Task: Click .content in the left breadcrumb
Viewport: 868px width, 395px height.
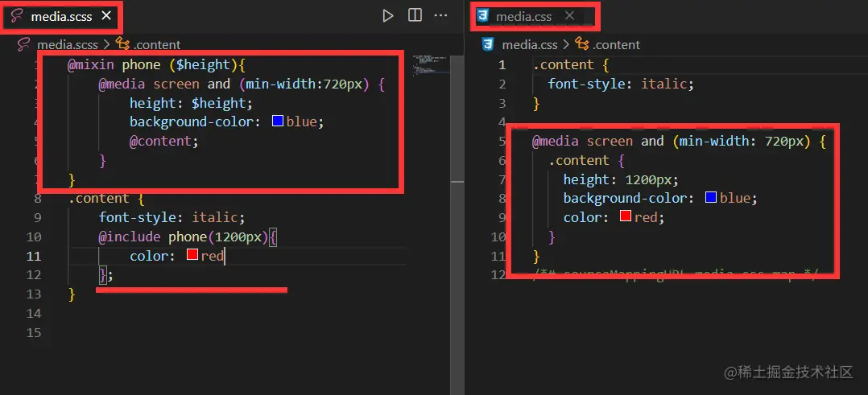Action: point(157,45)
